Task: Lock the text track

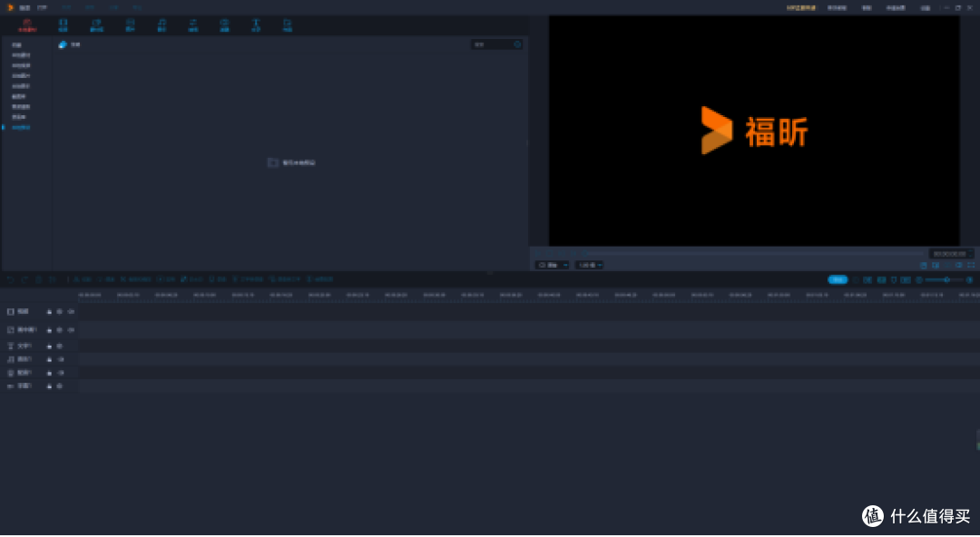Action: pyautogui.click(x=49, y=346)
